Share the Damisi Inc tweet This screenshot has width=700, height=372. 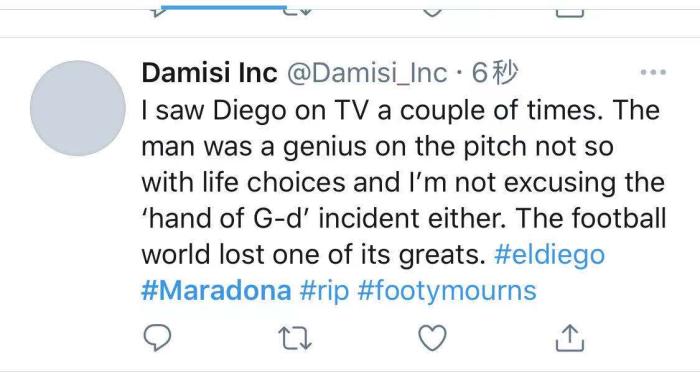pyautogui.click(x=570, y=337)
